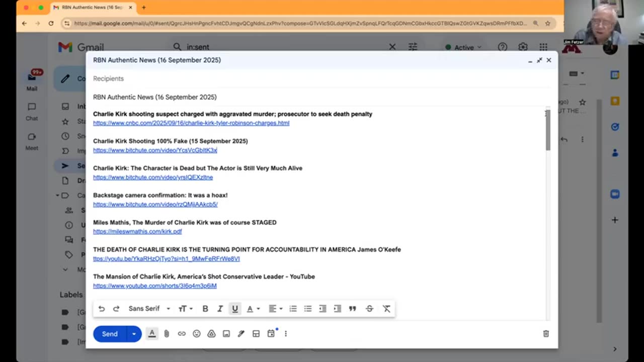Show Gmail search options
The height and width of the screenshot is (362, 644).
click(413, 47)
